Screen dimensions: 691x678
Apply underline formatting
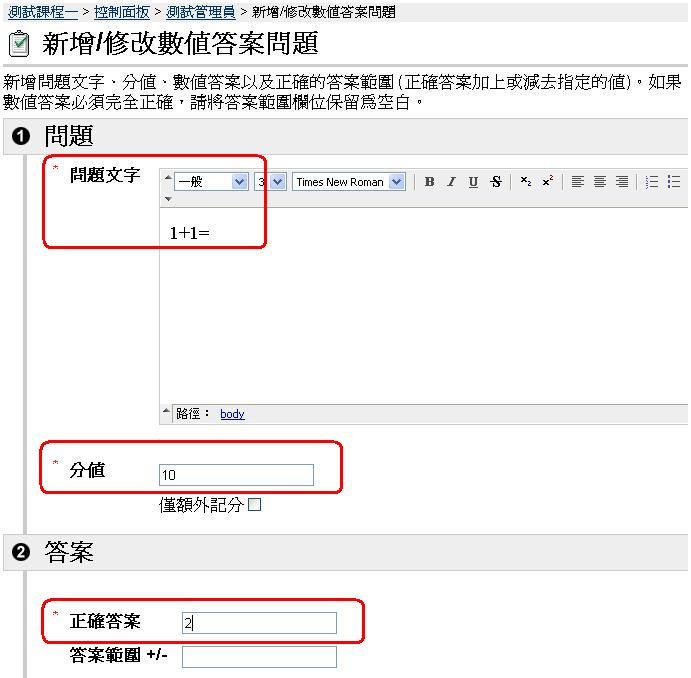coord(473,182)
